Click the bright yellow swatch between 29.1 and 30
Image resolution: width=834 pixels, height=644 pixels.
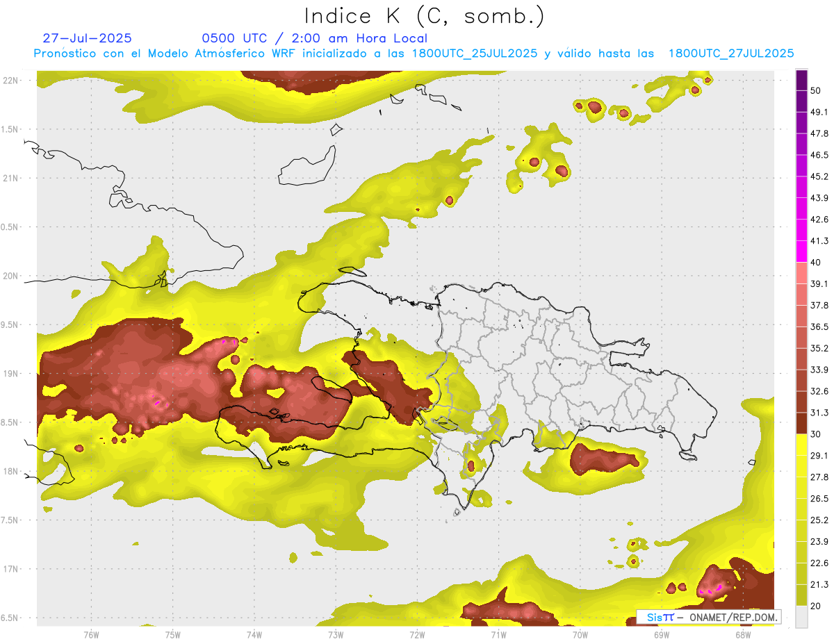click(x=801, y=445)
